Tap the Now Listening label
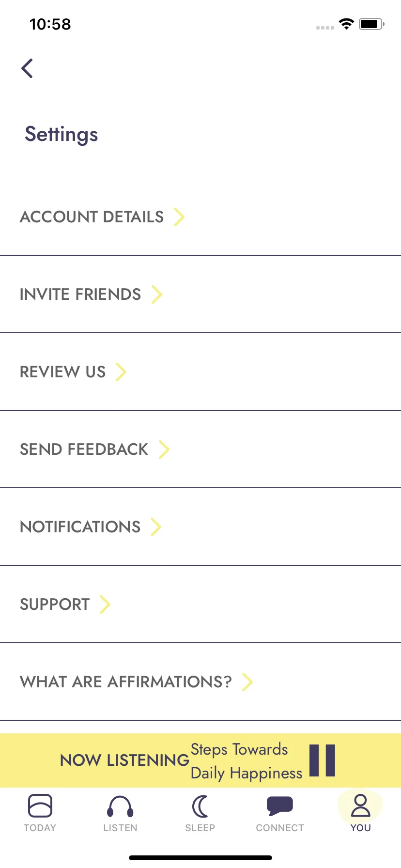This screenshot has width=401, height=868. 124,760
